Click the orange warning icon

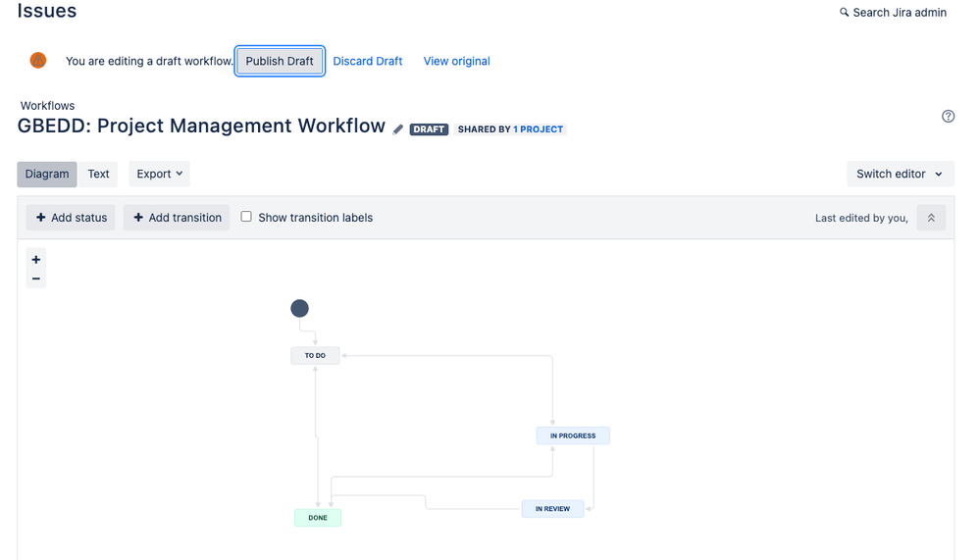coord(38,61)
